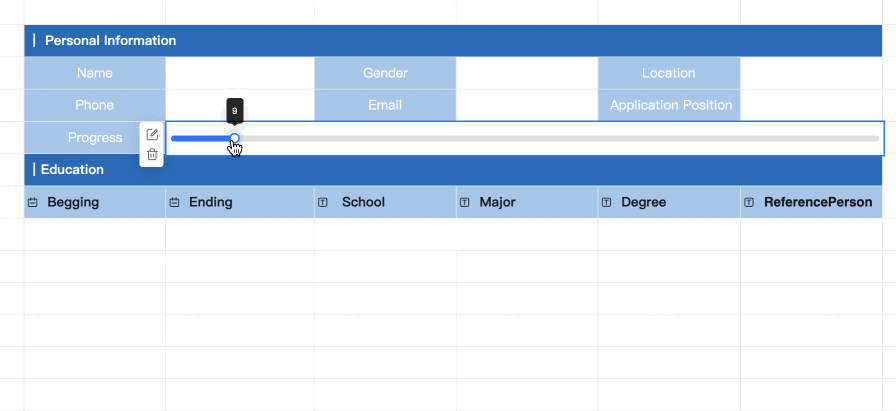The image size is (896, 411).
Task: Click the calendar icon next to Begging
Action: tap(33, 203)
